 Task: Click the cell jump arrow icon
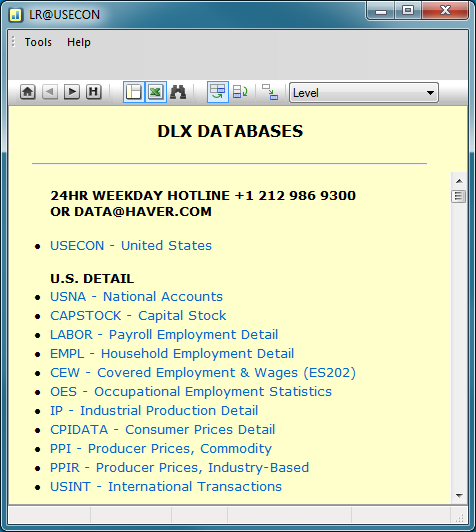pos(270,92)
